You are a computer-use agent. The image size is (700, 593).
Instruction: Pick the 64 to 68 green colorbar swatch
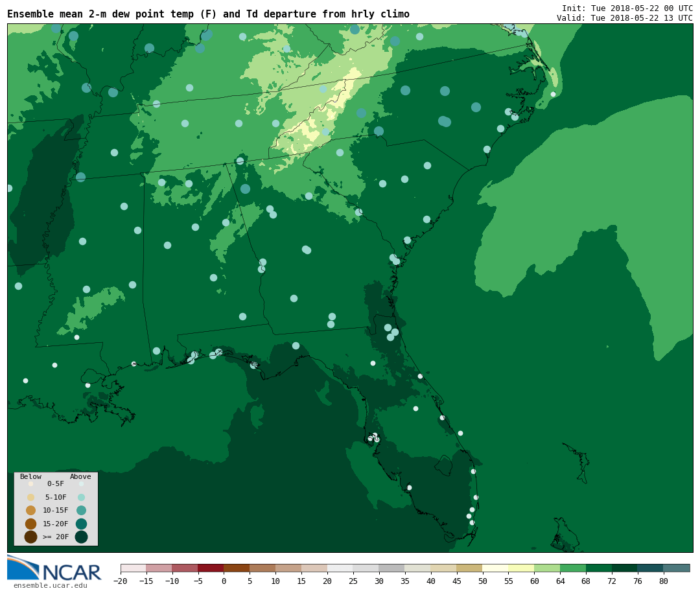[x=574, y=568]
